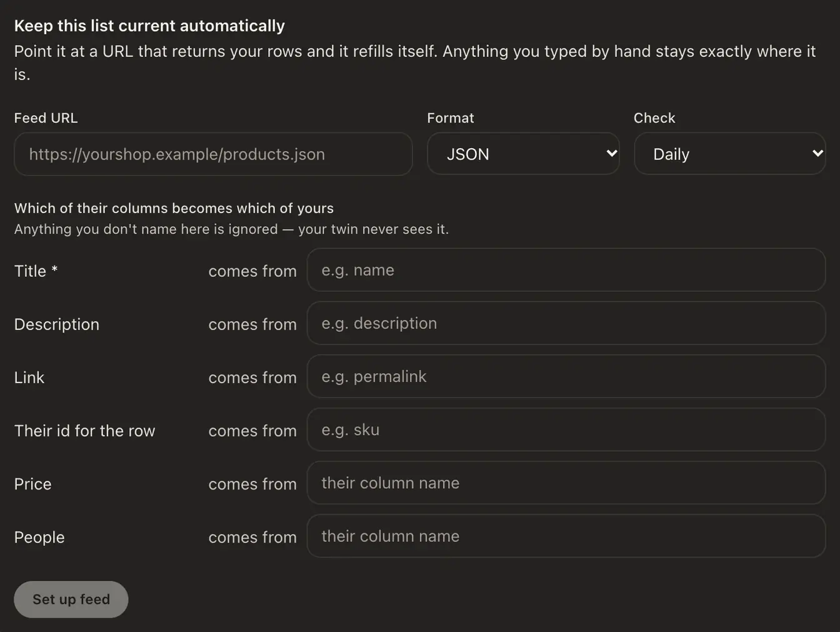This screenshot has height=632, width=840.
Task: Open the Format dropdown showing JSON
Action: [x=523, y=154]
